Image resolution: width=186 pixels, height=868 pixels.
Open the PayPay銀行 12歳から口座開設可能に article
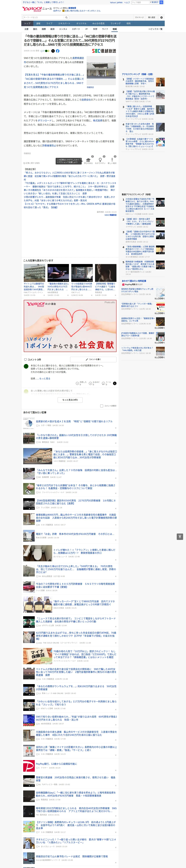56,764
